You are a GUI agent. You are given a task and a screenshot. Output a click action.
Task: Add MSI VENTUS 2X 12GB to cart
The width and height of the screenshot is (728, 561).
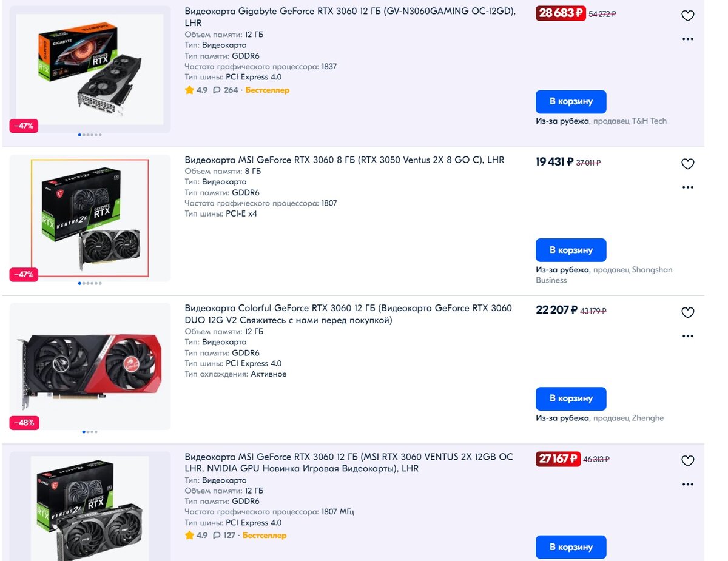click(x=571, y=547)
